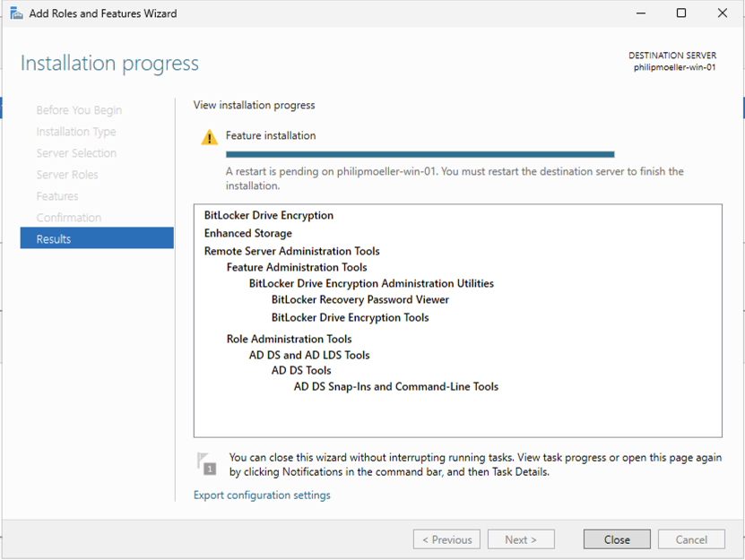The image size is (745, 560).
Task: Click the Cancel button
Action: pyautogui.click(x=691, y=539)
